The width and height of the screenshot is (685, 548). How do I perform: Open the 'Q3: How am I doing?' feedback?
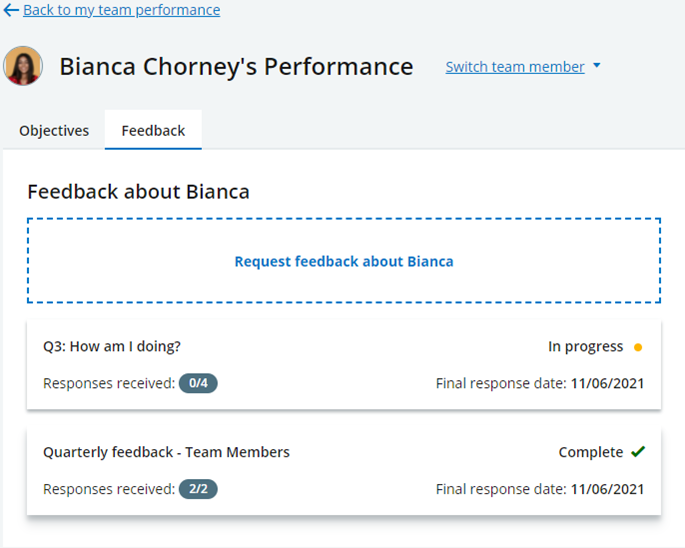click(x=112, y=347)
